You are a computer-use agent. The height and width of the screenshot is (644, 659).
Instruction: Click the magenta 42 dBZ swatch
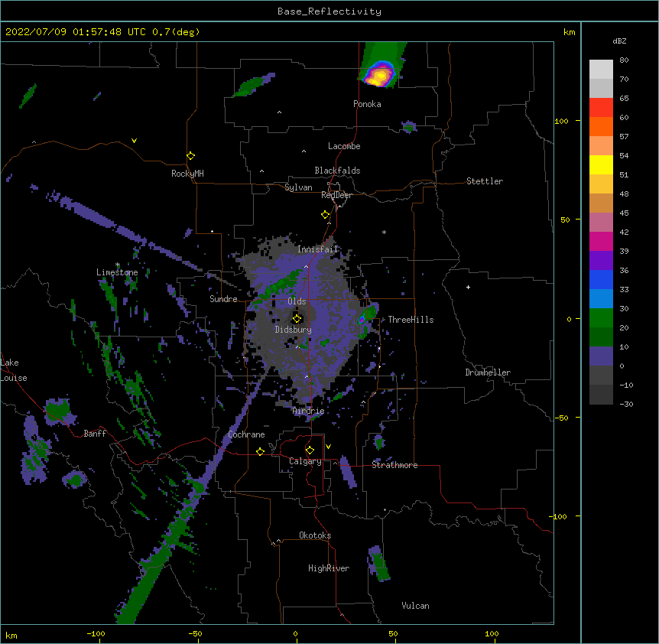[601, 241]
